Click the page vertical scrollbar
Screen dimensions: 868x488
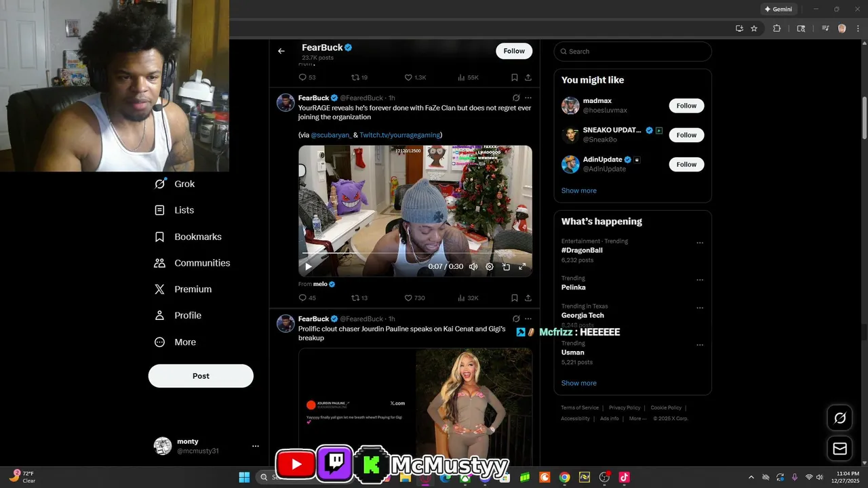pyautogui.click(x=864, y=117)
